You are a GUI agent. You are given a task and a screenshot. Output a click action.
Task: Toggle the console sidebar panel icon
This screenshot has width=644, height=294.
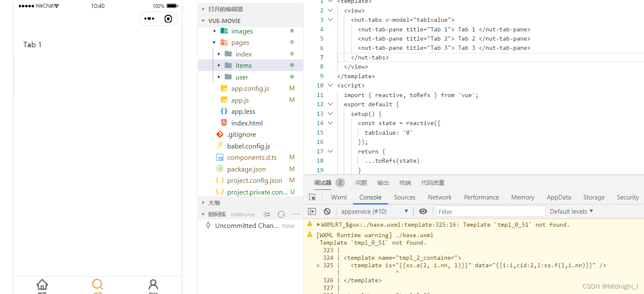point(312,212)
